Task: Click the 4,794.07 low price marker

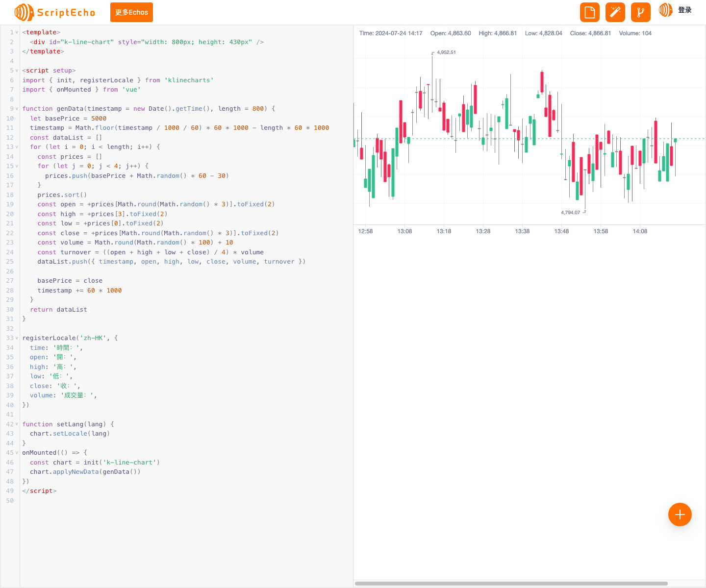Action: 571,213
